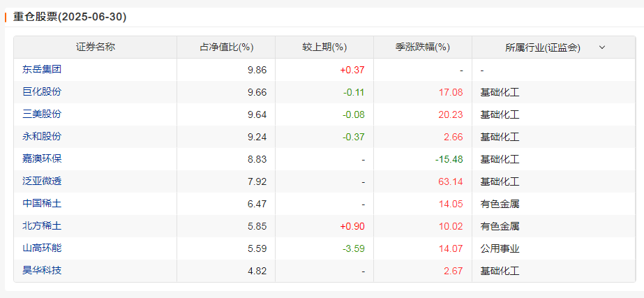Screen dimensions: 644x298
Task: Click the -3.59 change value
Action: pyautogui.click(x=354, y=248)
